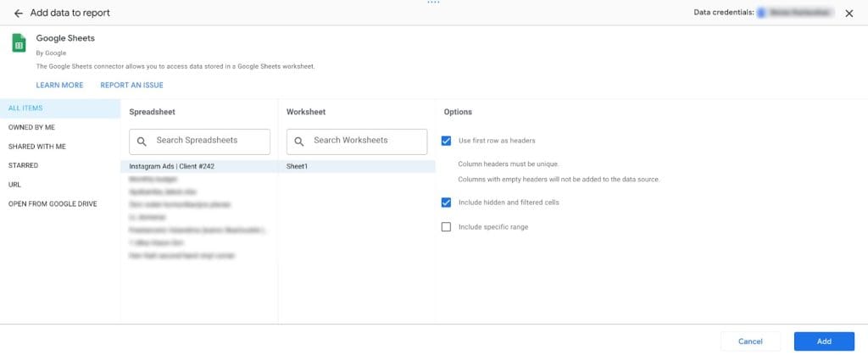The width and height of the screenshot is (868, 361).
Task: Toggle Include hidden and filtered cells
Action: (x=447, y=203)
